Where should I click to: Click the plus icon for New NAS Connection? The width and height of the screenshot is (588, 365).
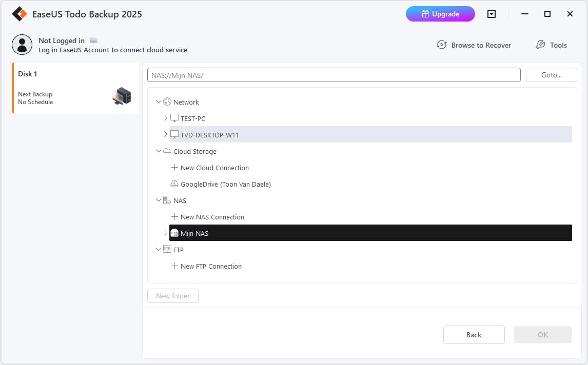pos(174,217)
